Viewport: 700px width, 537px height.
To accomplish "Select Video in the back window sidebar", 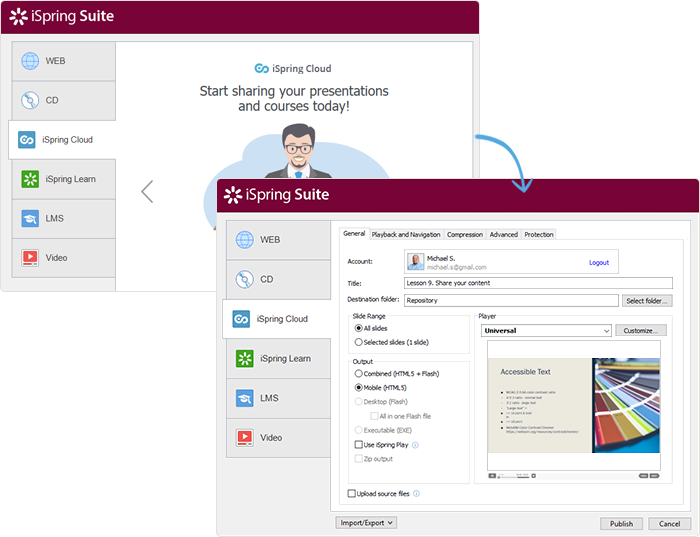I will tap(63, 258).
